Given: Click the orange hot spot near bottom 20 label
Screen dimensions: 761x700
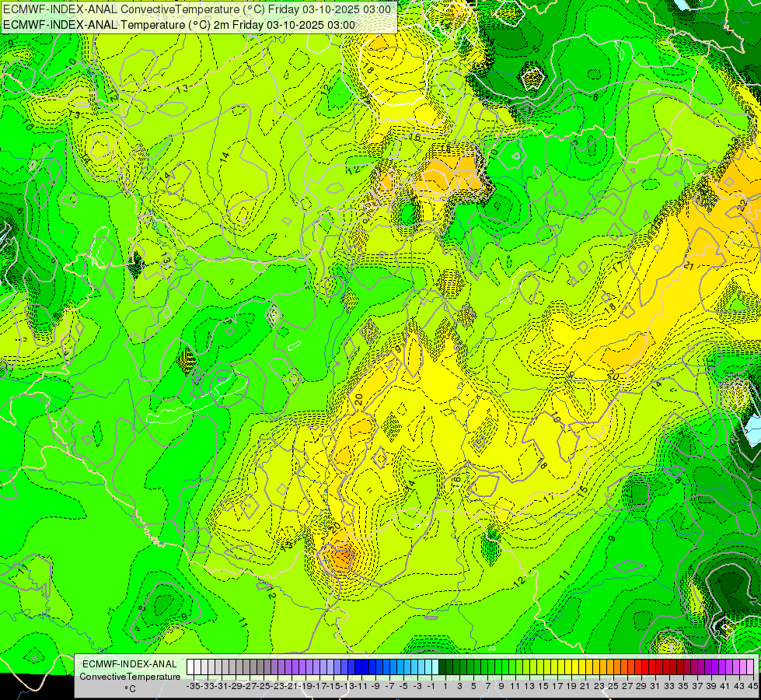Looking at the screenshot, I should coord(342,557).
